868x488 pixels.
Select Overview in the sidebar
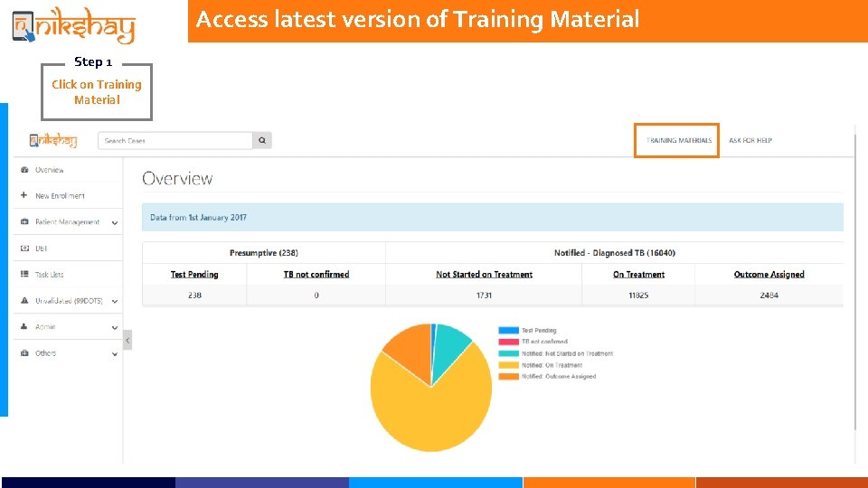[49, 170]
